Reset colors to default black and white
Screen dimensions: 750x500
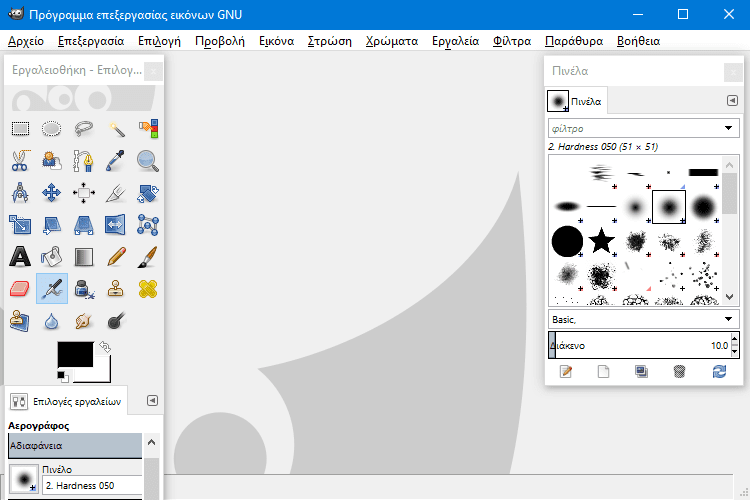(x=62, y=376)
